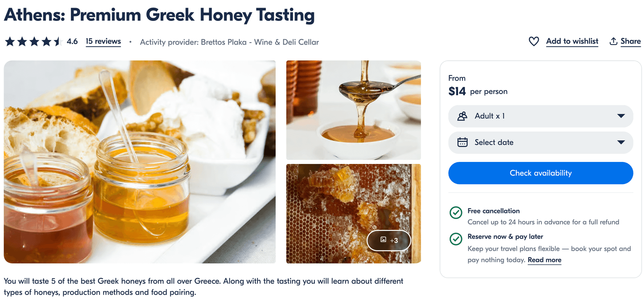
Task: Open the main honey jars photo
Action: (140, 162)
